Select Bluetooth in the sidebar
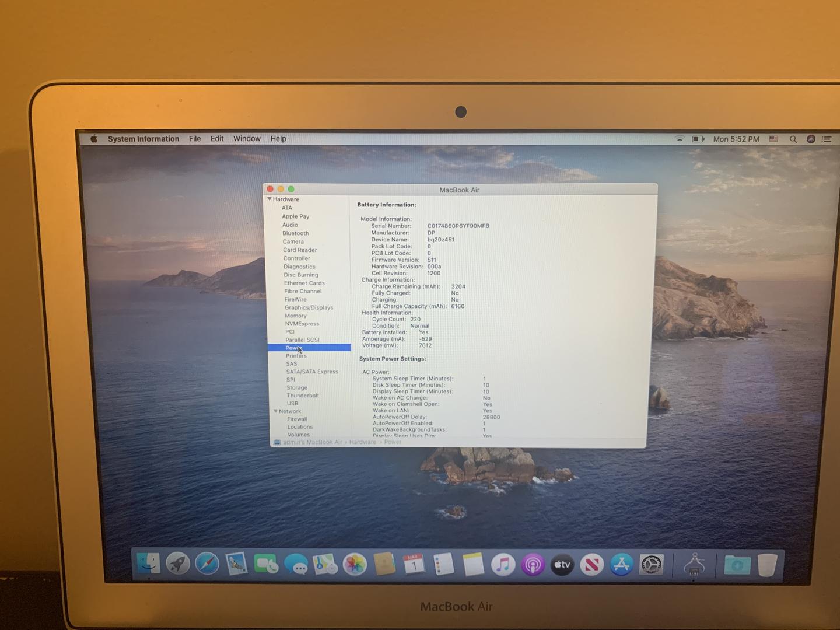 (296, 233)
